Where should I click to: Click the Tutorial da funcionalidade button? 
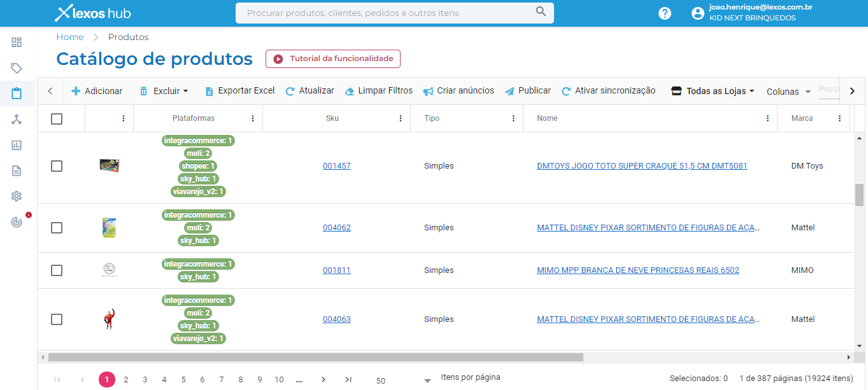tap(332, 58)
